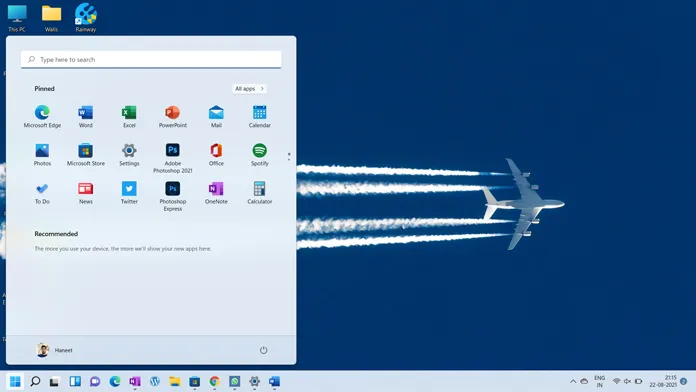This screenshot has width=696, height=392.
Task: Launch Spotify from pinned apps
Action: coord(260,154)
